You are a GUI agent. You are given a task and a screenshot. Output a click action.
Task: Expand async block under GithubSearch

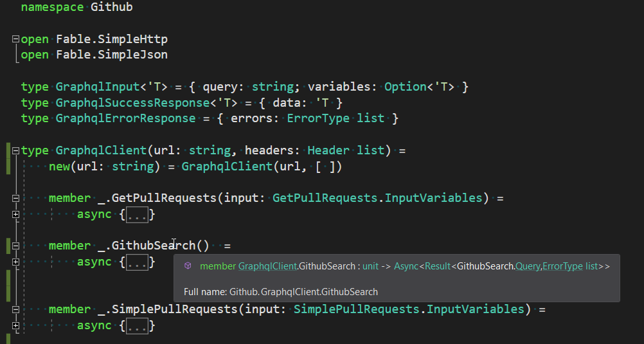pyautogui.click(x=15, y=262)
